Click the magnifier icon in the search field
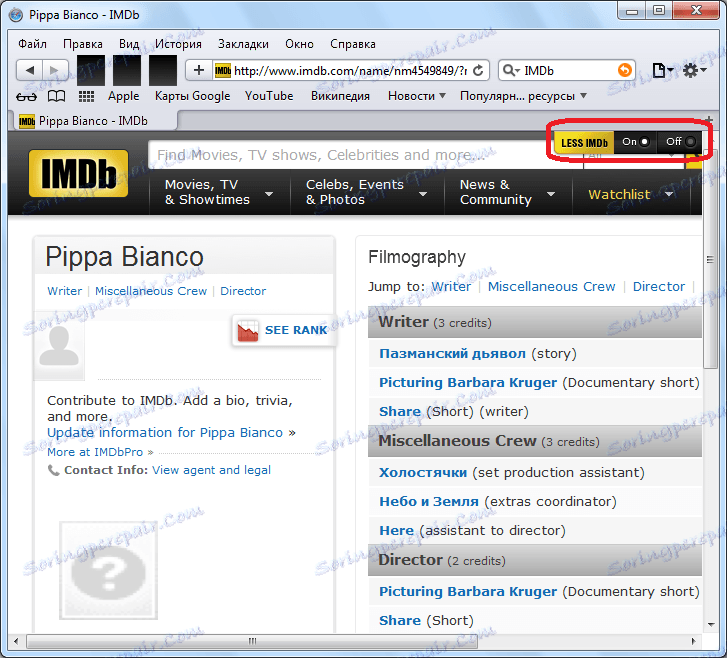 click(x=511, y=70)
